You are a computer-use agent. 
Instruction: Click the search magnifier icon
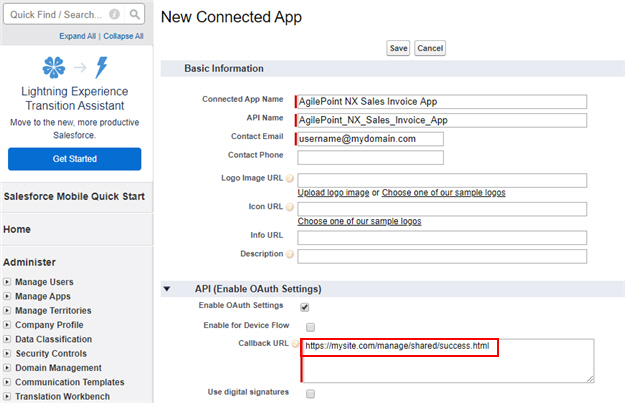click(135, 15)
